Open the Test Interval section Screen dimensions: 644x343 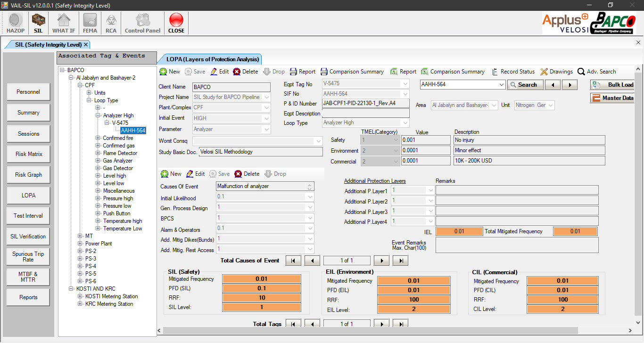tap(28, 216)
